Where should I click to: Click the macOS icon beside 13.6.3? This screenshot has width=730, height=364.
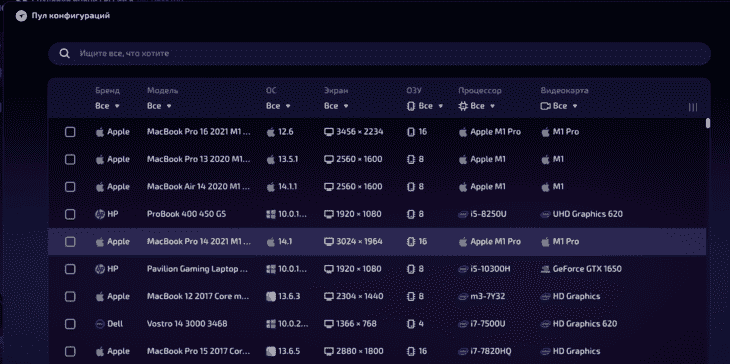pyautogui.click(x=270, y=297)
